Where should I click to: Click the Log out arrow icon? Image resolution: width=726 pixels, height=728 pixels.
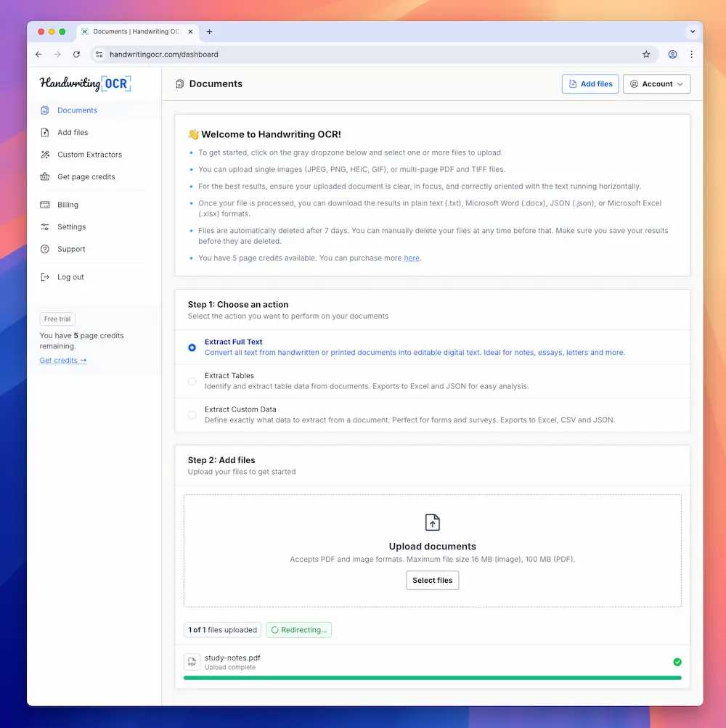(x=45, y=277)
